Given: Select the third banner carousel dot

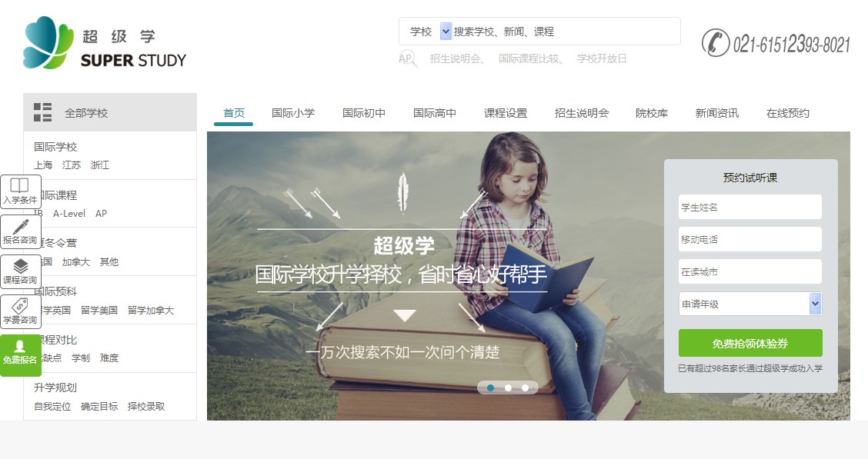Looking at the screenshot, I should tap(525, 387).
